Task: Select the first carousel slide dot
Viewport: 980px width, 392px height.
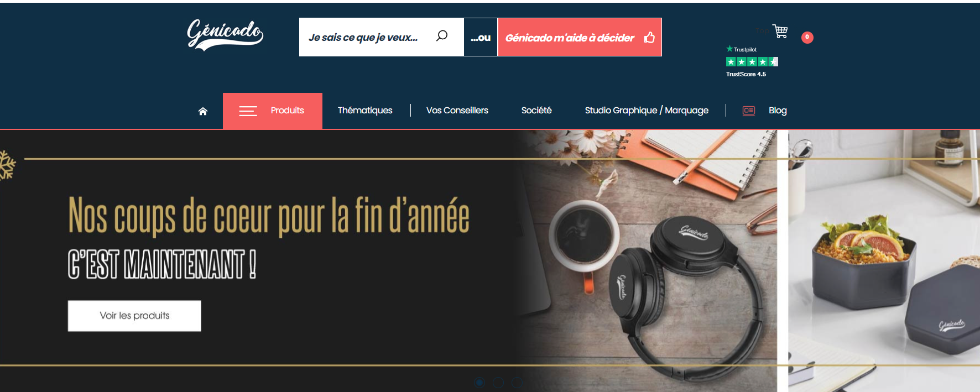Action: 480,383
